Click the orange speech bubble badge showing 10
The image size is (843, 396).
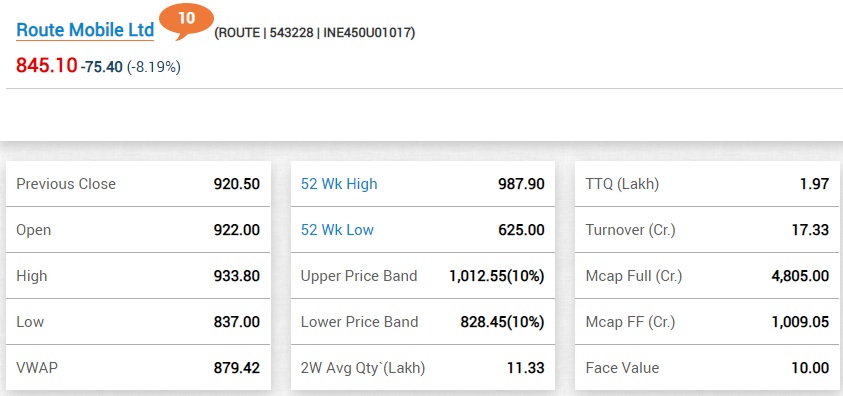(x=187, y=21)
